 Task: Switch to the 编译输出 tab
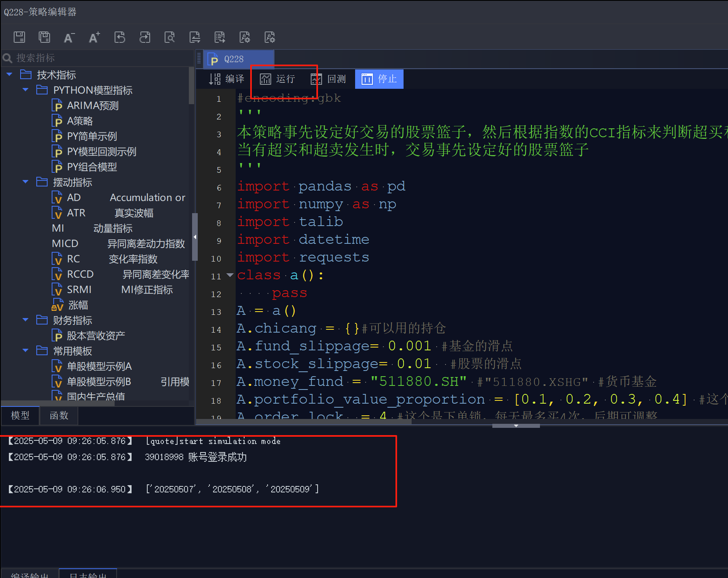pyautogui.click(x=29, y=575)
